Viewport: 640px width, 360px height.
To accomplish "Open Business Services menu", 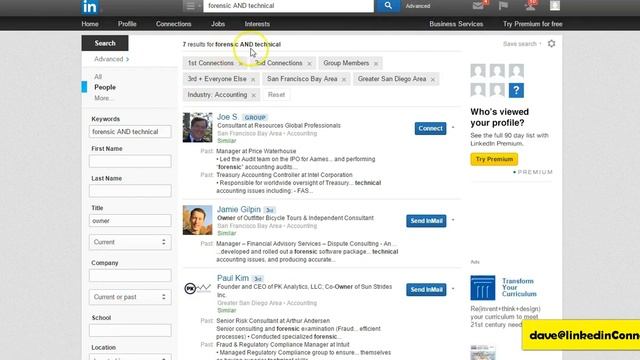I will click(x=456, y=24).
